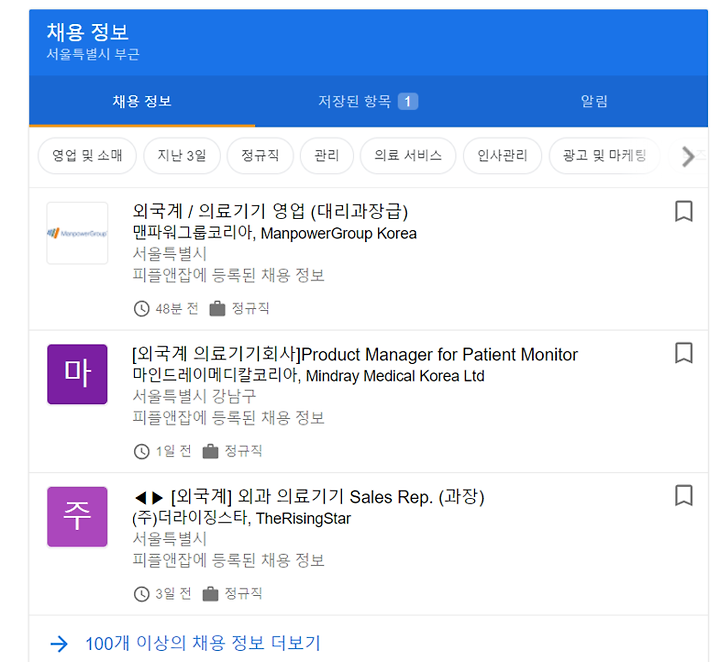Image resolution: width=720 pixels, height=662 pixels.
Task: Open the 알림 tab
Action: [x=594, y=101]
